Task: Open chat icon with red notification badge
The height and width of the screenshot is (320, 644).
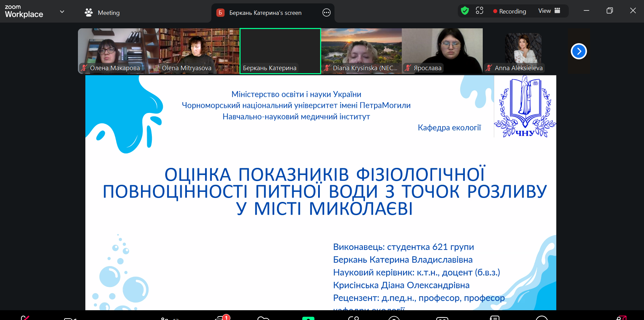Action: (x=221, y=318)
